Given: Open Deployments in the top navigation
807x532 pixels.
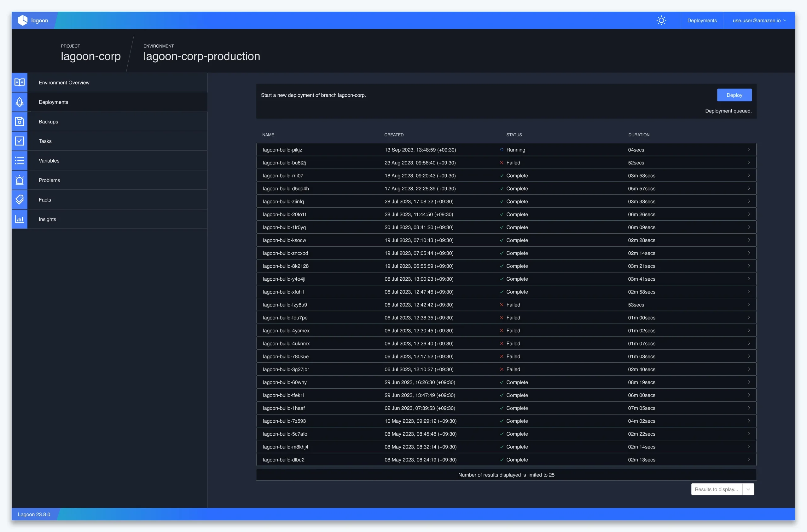Looking at the screenshot, I should (x=702, y=20).
